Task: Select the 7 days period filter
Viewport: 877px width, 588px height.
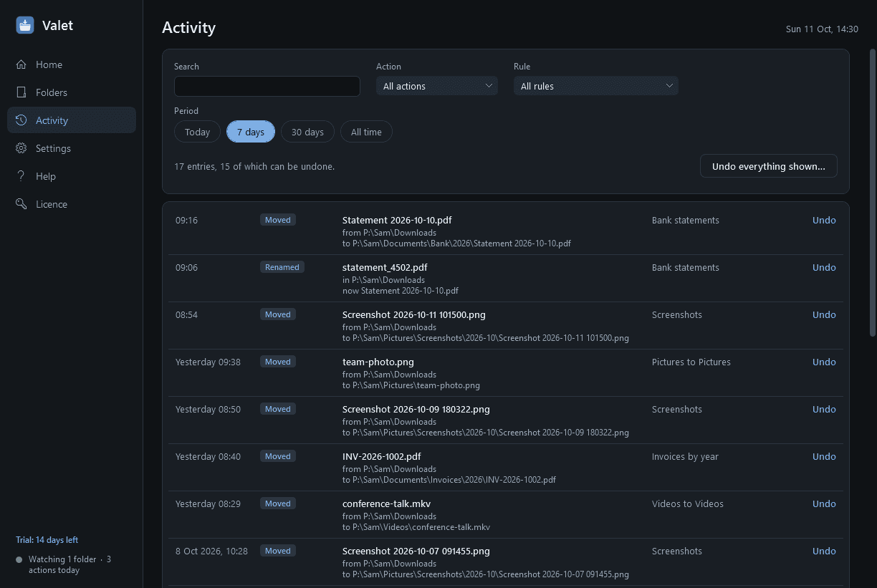Action: pyautogui.click(x=251, y=132)
